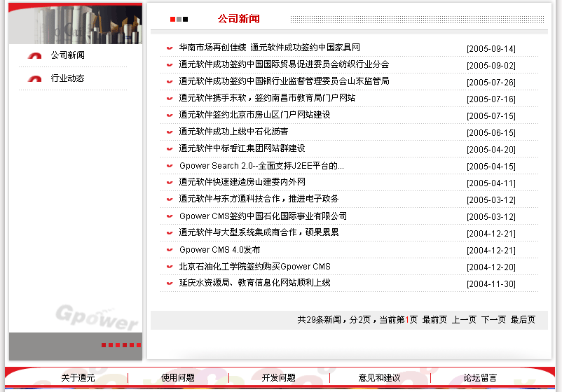Open news 通元软件与大型系统集成商合作，硕果累累
Screen dimensions: 562x392
click(x=259, y=232)
